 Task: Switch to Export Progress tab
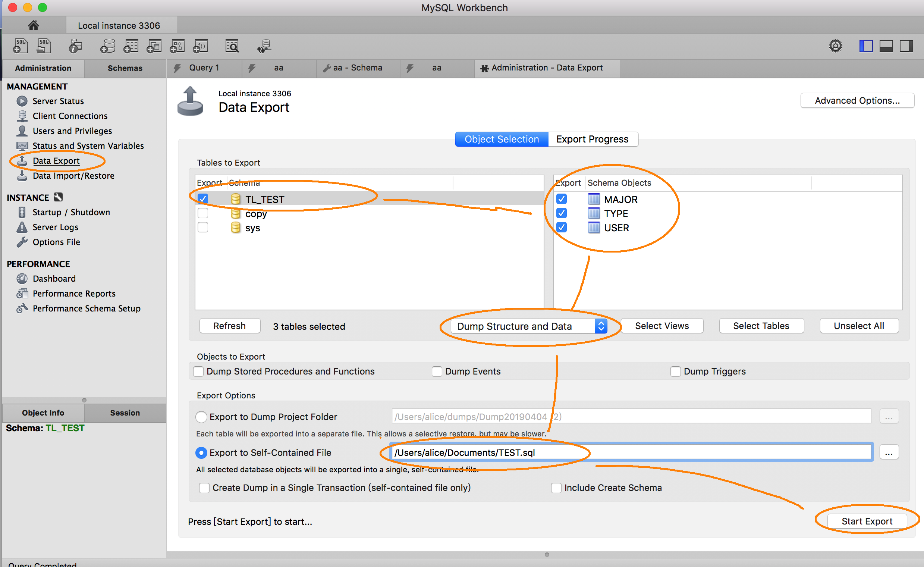592,139
